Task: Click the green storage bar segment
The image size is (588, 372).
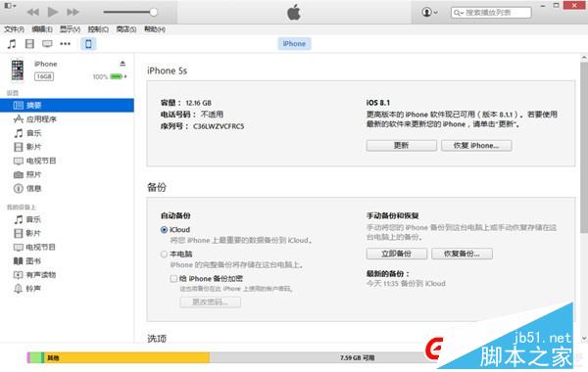Action: 37,357
